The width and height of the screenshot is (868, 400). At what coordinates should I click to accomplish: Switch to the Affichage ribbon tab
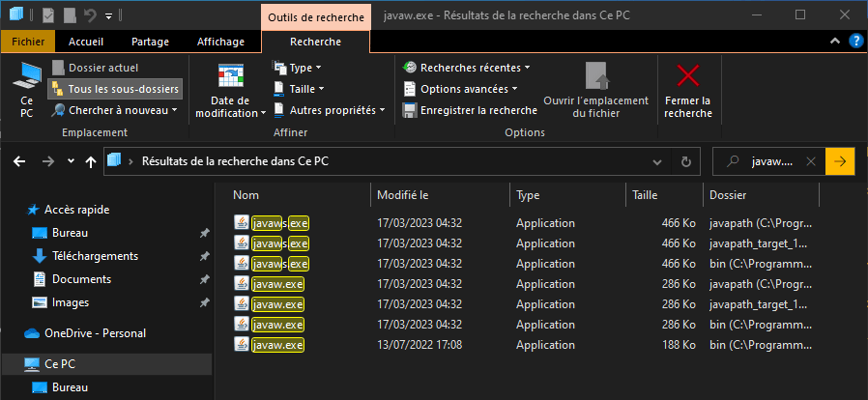point(220,42)
